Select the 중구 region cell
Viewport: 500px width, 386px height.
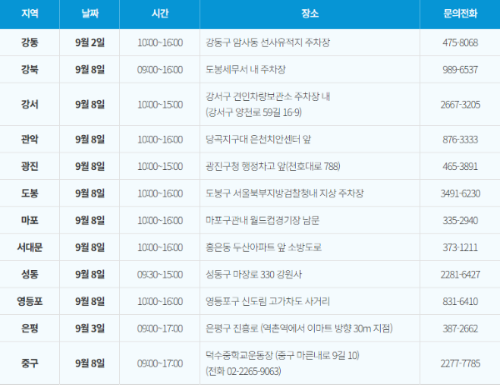[x=30, y=363]
